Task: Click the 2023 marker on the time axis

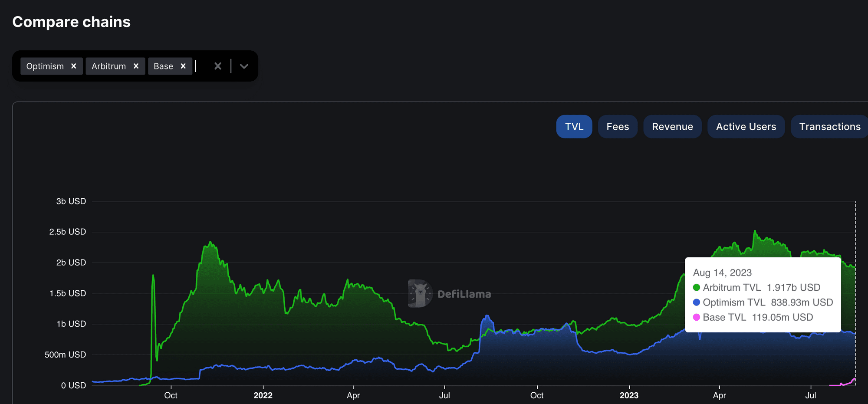Action: 629,395
